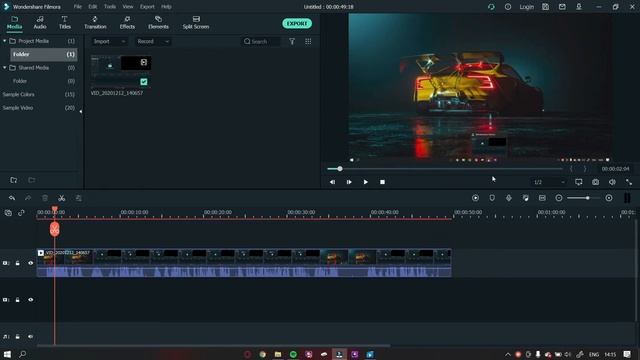Screen dimensions: 640x360
Task: Click the preview volume speaker icon
Action: (x=612, y=182)
